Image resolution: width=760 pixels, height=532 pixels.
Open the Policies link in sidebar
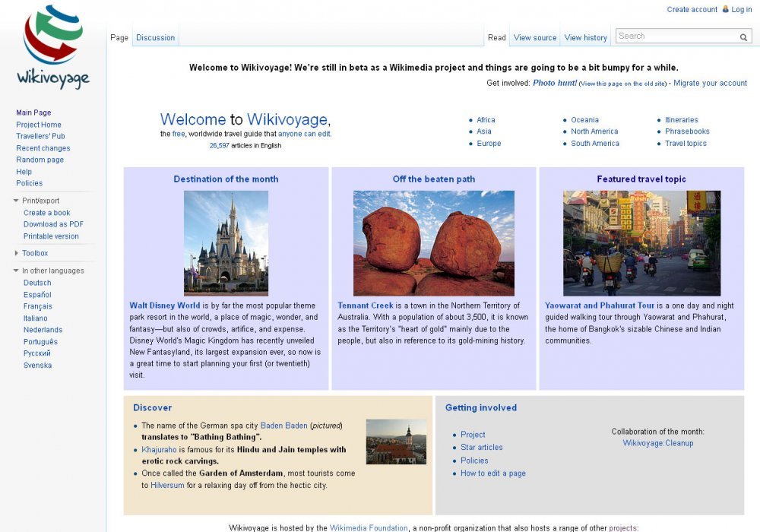point(29,183)
